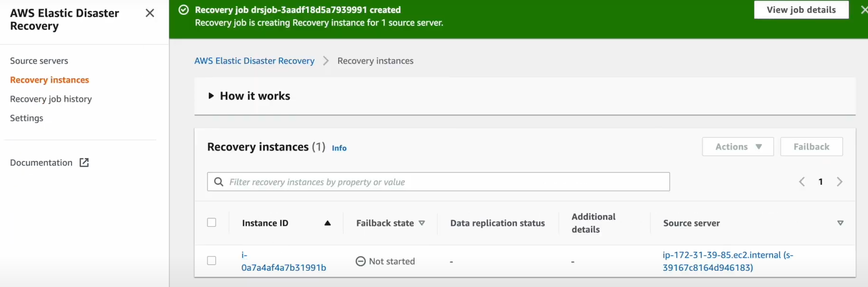Select page 1 in pagination
This screenshot has width=868, height=287.
coord(820,181)
